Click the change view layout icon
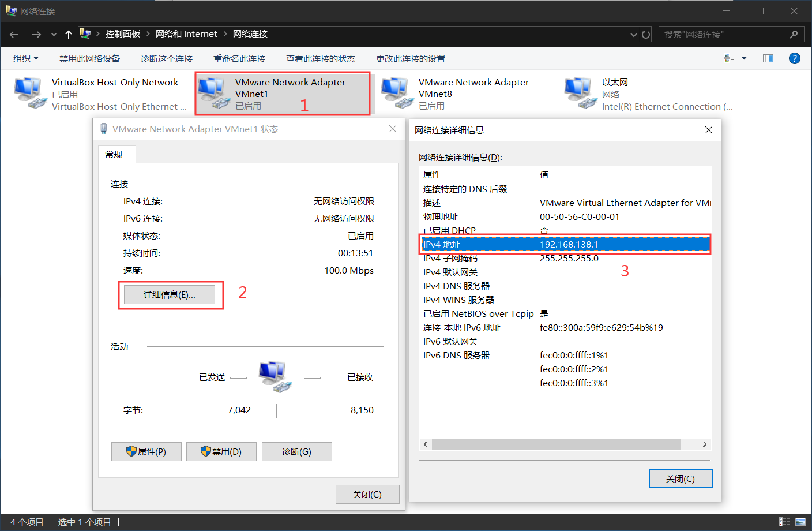This screenshot has height=531, width=812. (x=729, y=58)
